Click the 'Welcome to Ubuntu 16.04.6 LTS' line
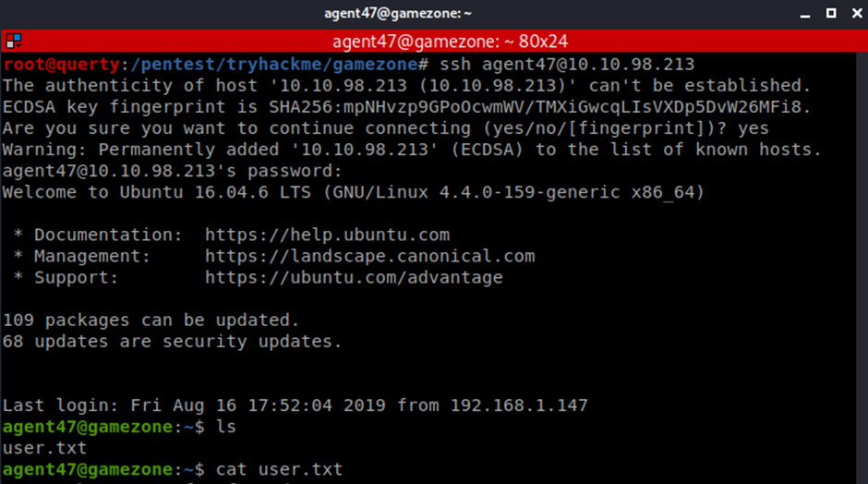The width and height of the screenshot is (868, 484). point(353,192)
